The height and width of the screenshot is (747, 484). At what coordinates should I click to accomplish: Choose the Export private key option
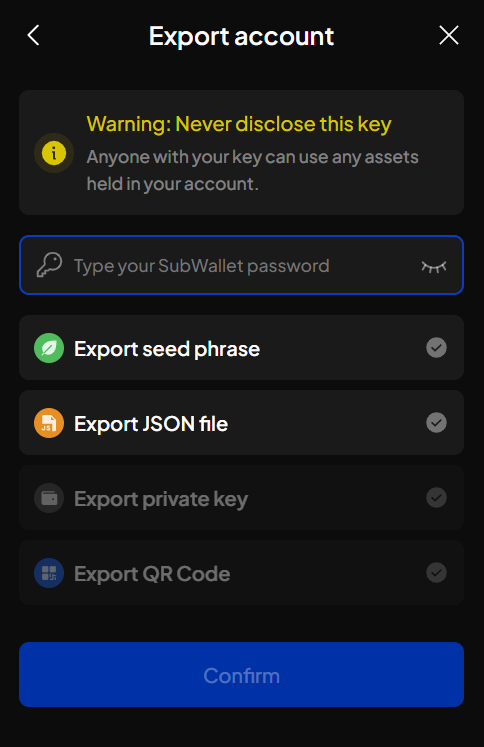(x=242, y=497)
